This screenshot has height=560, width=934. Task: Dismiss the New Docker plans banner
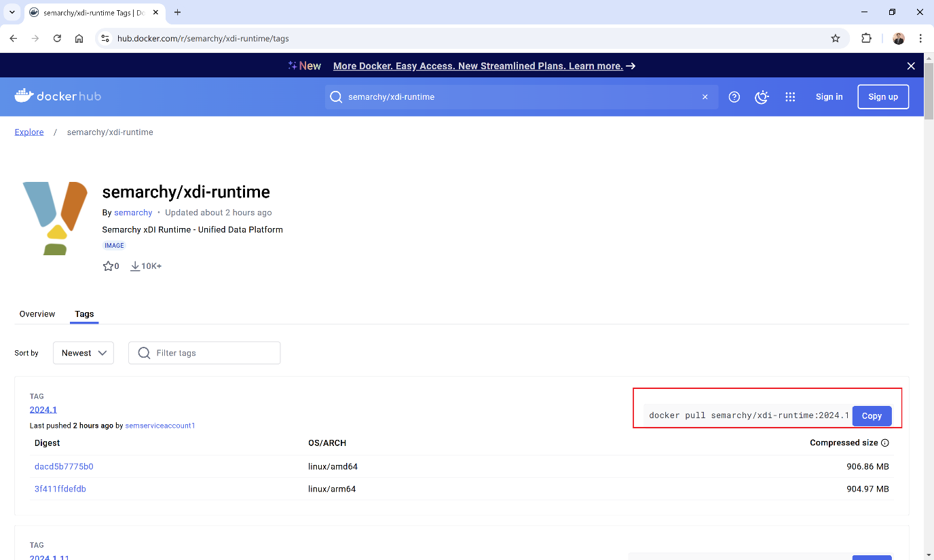pyautogui.click(x=911, y=66)
